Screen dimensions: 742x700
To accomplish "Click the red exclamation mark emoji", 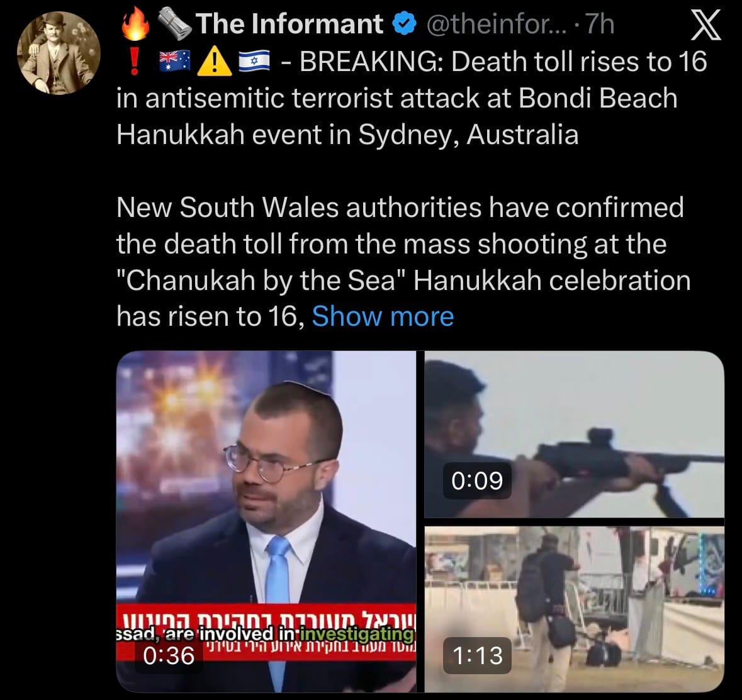I will [135, 62].
